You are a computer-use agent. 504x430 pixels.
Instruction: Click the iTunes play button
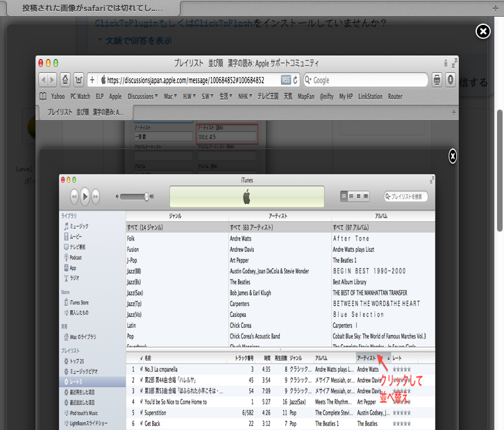click(x=85, y=196)
